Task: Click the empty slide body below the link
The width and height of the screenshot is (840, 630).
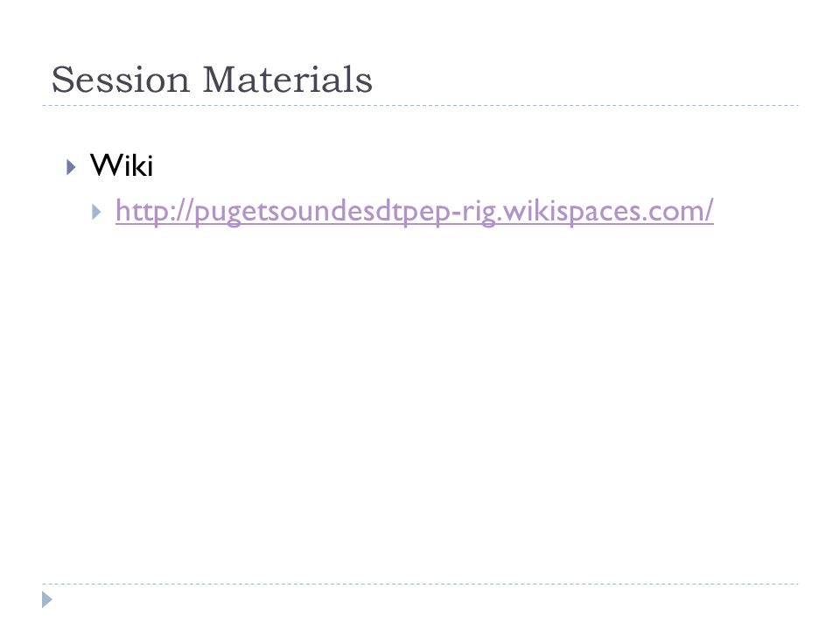Action: (420, 402)
